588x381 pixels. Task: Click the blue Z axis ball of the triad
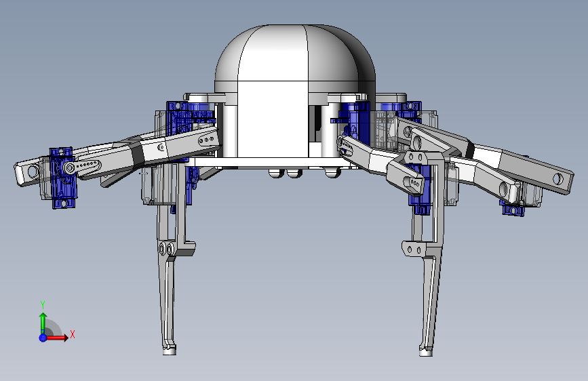point(43,338)
